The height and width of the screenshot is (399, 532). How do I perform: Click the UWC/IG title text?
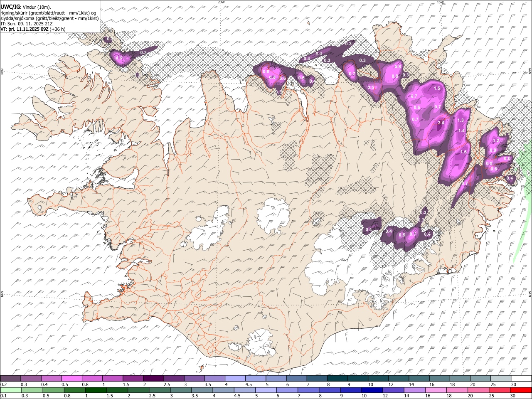click(10, 6)
